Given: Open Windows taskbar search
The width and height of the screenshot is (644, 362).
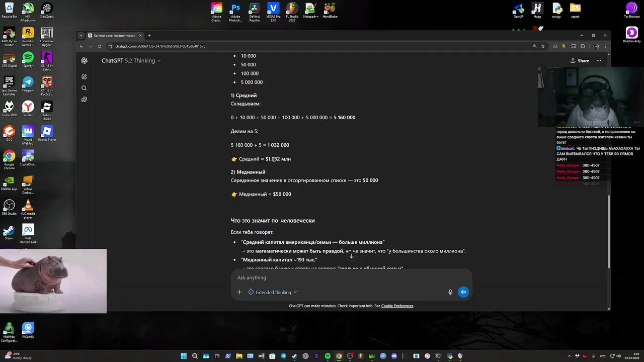Looking at the screenshot, I should pyautogui.click(x=195, y=356).
